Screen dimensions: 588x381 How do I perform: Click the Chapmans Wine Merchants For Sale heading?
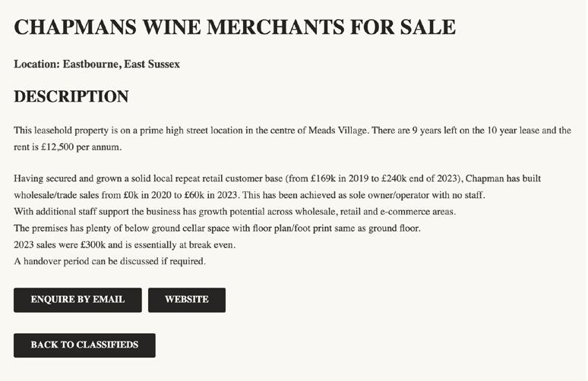pos(235,27)
